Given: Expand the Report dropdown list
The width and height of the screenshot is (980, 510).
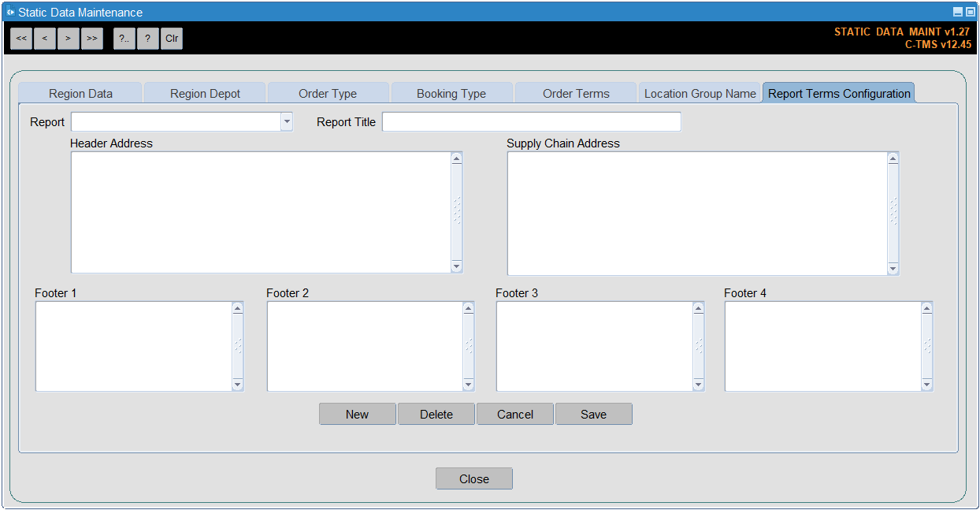Looking at the screenshot, I should click(287, 121).
